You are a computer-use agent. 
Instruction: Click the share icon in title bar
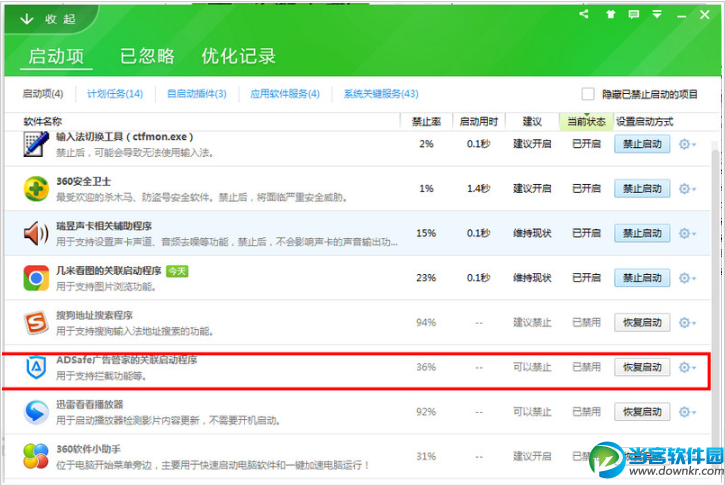point(584,14)
